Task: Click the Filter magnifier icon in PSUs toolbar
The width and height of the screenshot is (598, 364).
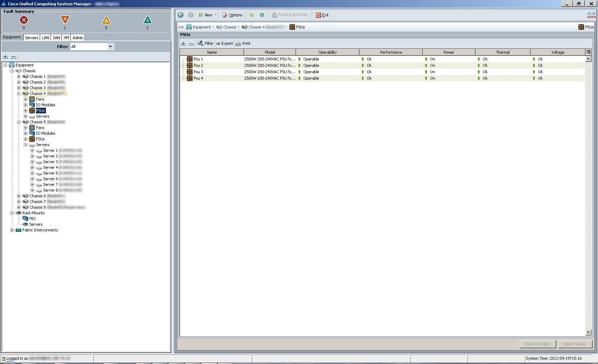Action: click(x=201, y=43)
